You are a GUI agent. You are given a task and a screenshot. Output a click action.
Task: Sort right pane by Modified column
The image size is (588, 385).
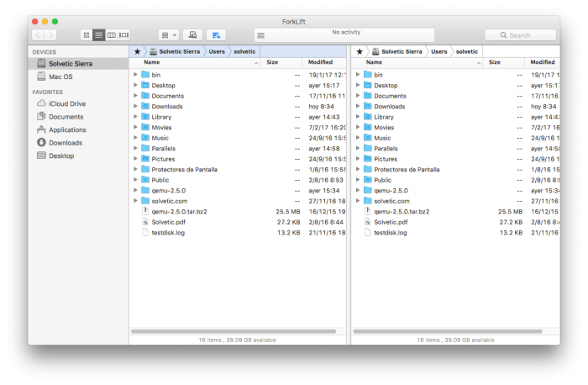tap(543, 62)
